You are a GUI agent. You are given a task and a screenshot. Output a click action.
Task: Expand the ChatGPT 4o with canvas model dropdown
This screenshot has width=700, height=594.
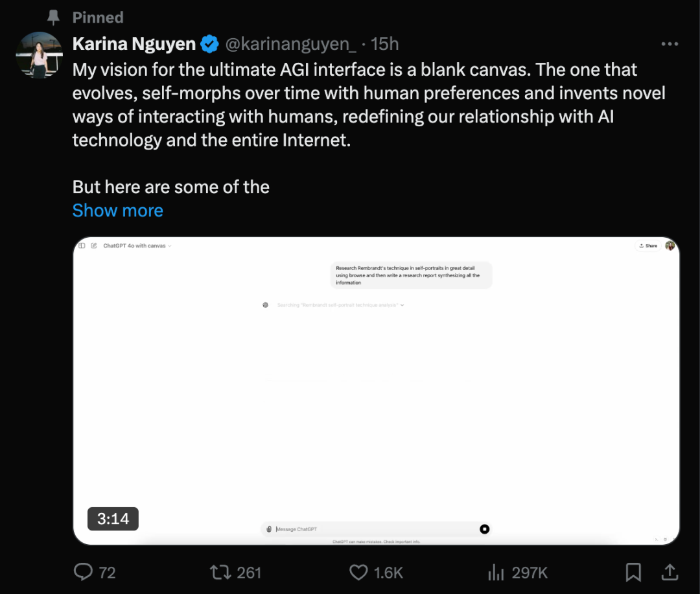(x=137, y=246)
